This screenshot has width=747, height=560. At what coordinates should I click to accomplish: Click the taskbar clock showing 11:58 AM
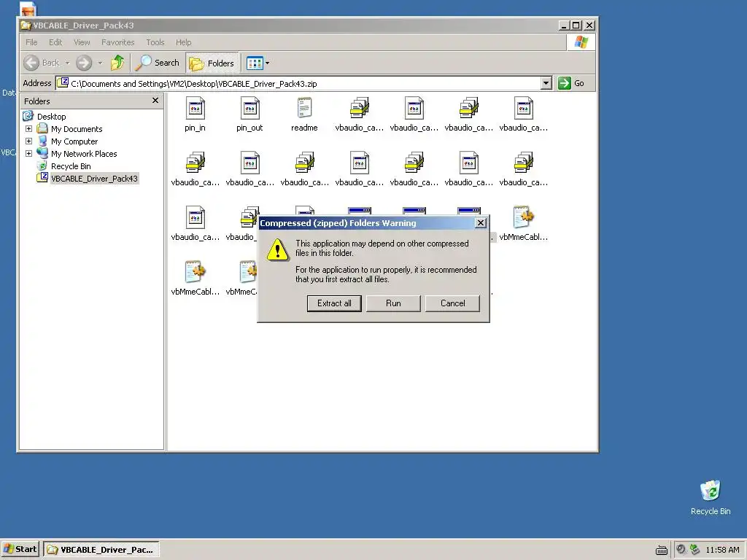tap(722, 550)
